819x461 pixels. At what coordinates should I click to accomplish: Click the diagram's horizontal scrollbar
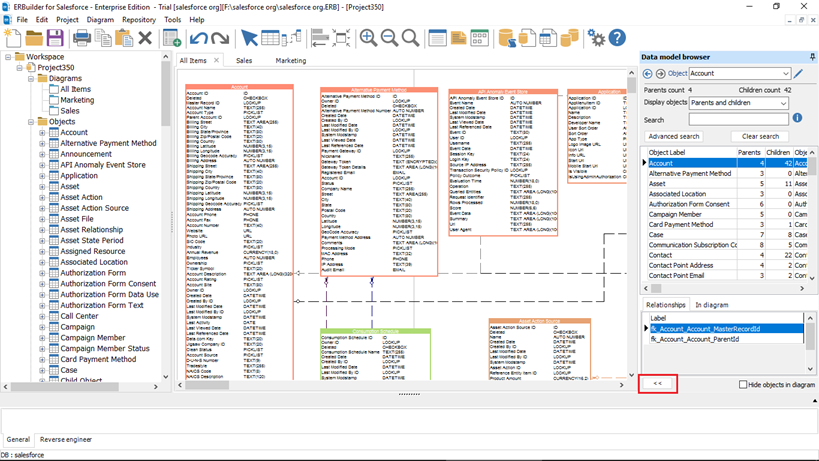400,385
